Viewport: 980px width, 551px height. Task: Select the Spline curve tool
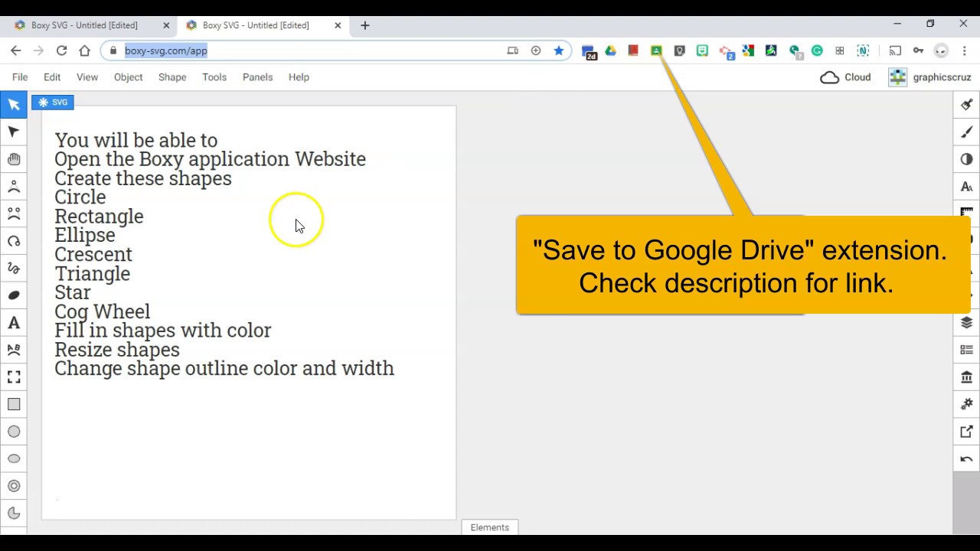[x=14, y=268]
